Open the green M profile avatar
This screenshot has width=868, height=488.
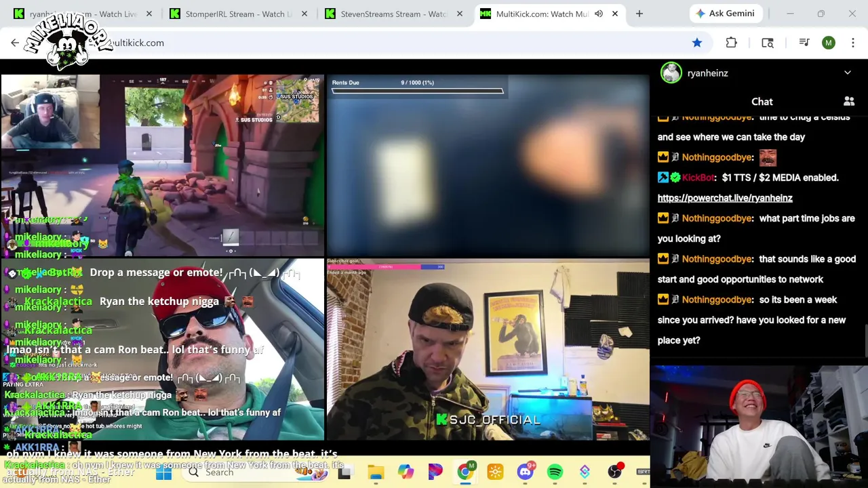coord(829,43)
